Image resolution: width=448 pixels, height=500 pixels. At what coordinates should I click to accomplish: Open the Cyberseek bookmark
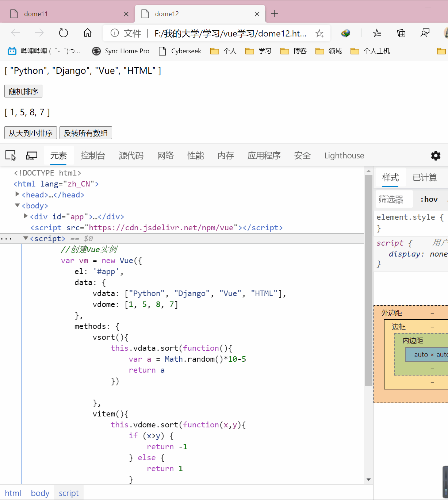click(180, 51)
